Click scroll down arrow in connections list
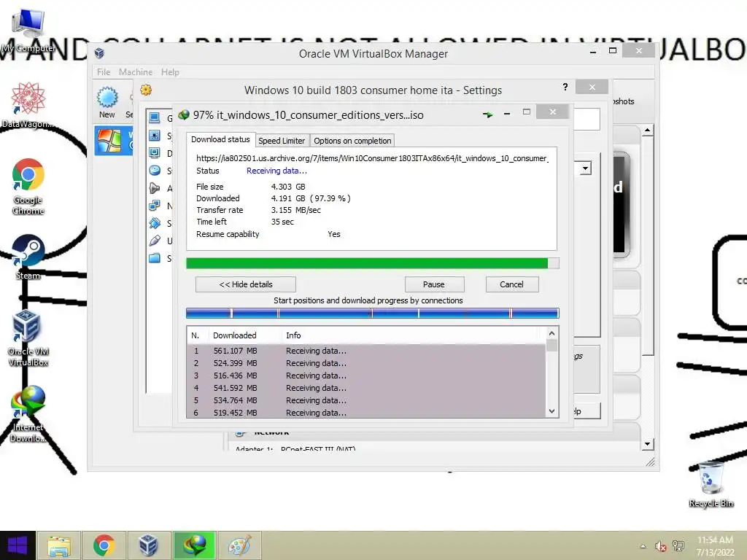747x560 pixels. coord(551,411)
